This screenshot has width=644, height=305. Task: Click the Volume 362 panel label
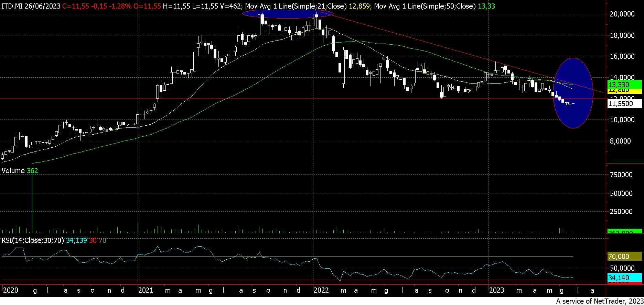pos(20,171)
